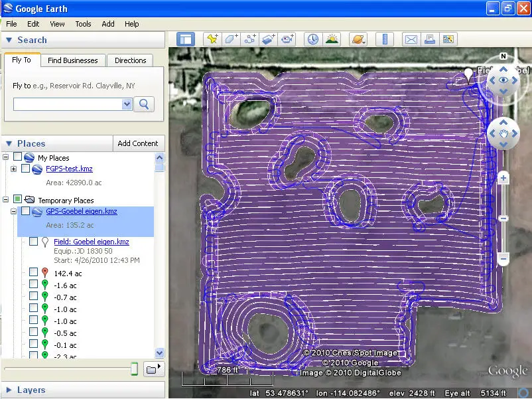Click the search magnifier button
Viewport: 532px width, 399px height.
pyautogui.click(x=144, y=104)
